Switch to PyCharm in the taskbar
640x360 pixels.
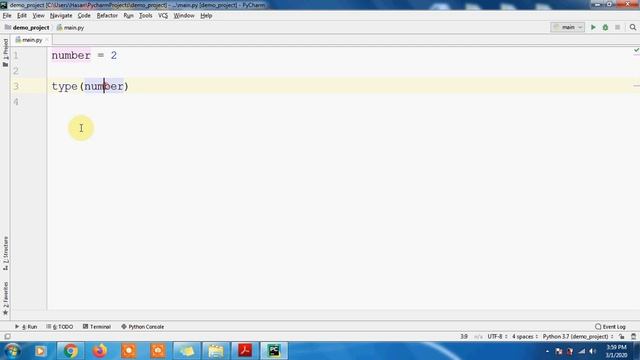coord(274,351)
